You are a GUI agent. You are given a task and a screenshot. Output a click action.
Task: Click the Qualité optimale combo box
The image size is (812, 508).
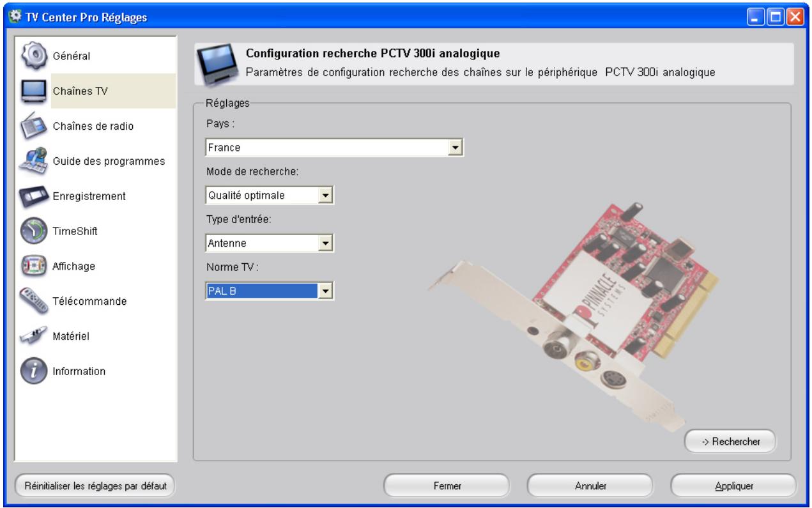[x=270, y=195]
